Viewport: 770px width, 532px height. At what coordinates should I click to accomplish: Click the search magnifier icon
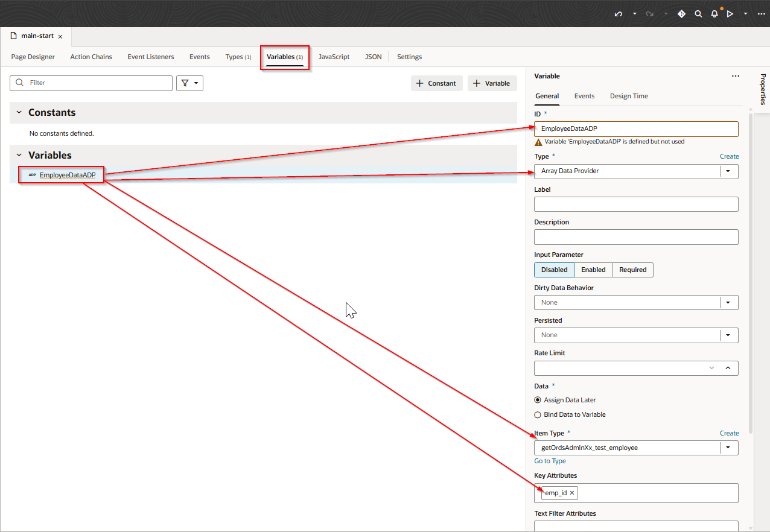point(698,14)
